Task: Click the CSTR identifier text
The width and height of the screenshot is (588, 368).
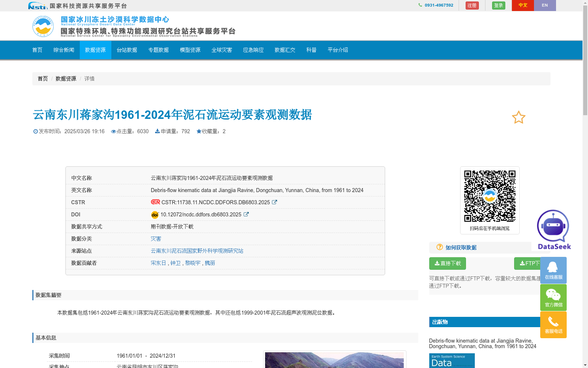Action: click(x=216, y=202)
